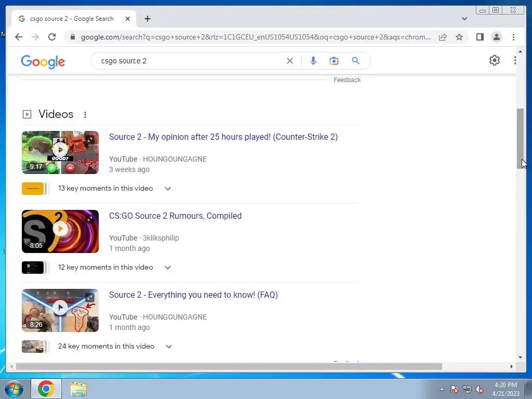Open CS:GO Source 2 Rumours, Compiled link

[x=175, y=216]
